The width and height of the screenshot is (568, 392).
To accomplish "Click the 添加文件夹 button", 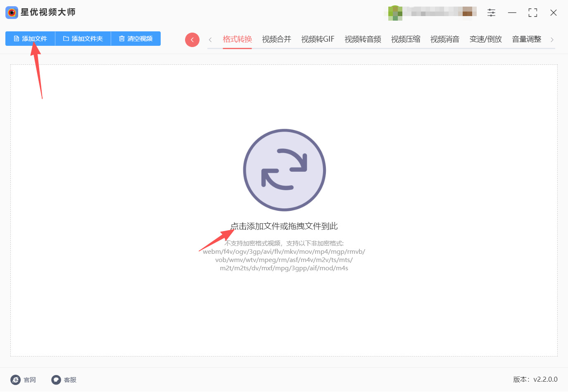I will click(83, 39).
